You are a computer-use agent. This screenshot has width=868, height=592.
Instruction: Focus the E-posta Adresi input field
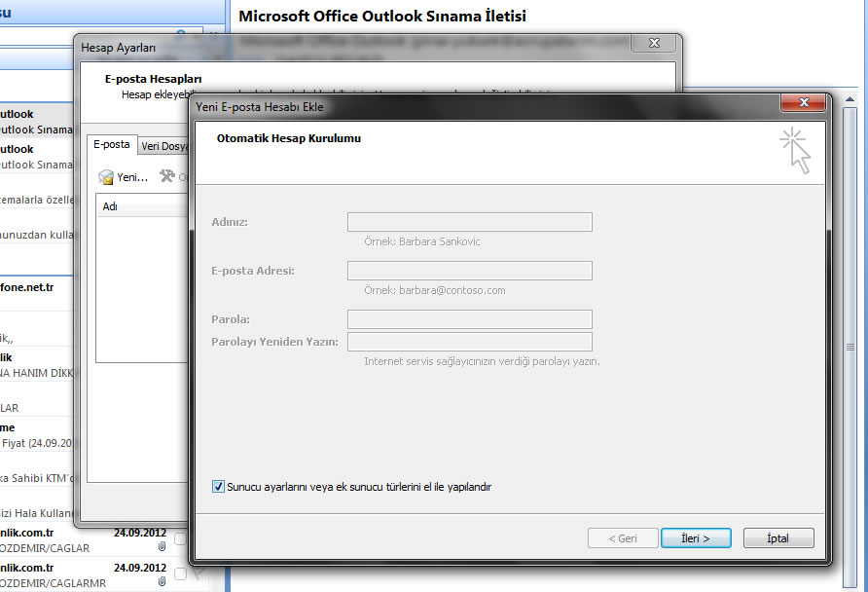click(x=469, y=271)
